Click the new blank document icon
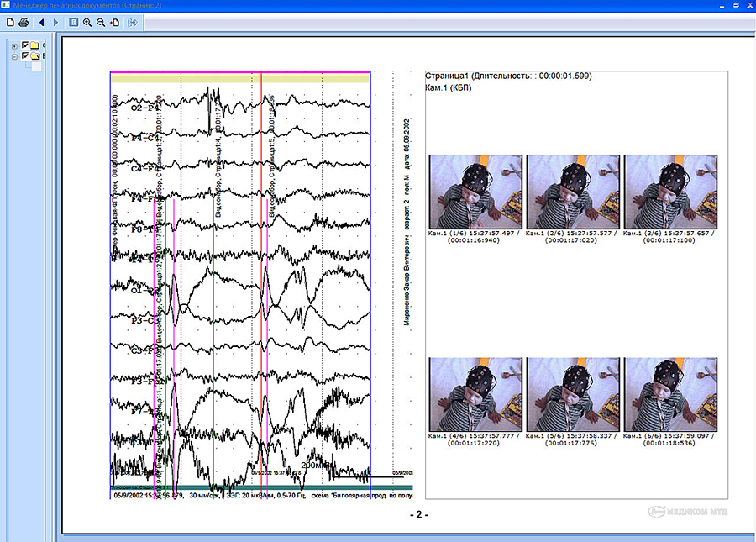Viewport: 756px width, 542px height. pyautogui.click(x=10, y=21)
